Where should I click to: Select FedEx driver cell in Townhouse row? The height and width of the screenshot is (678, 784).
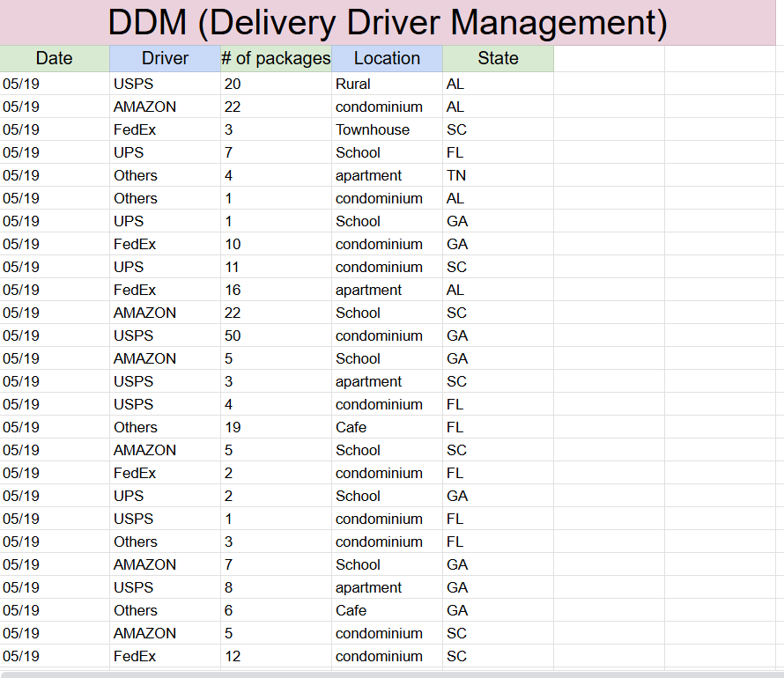pos(165,129)
